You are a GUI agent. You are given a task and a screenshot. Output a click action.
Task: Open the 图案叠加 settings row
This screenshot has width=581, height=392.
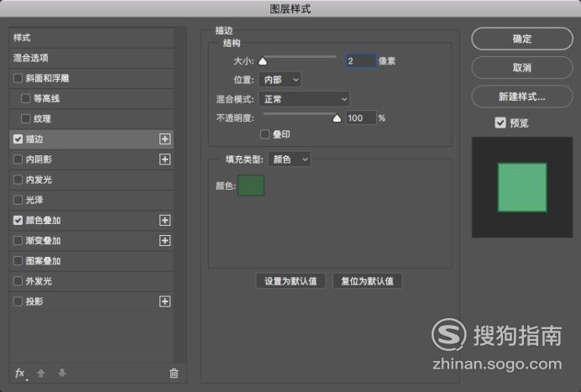tap(92, 261)
